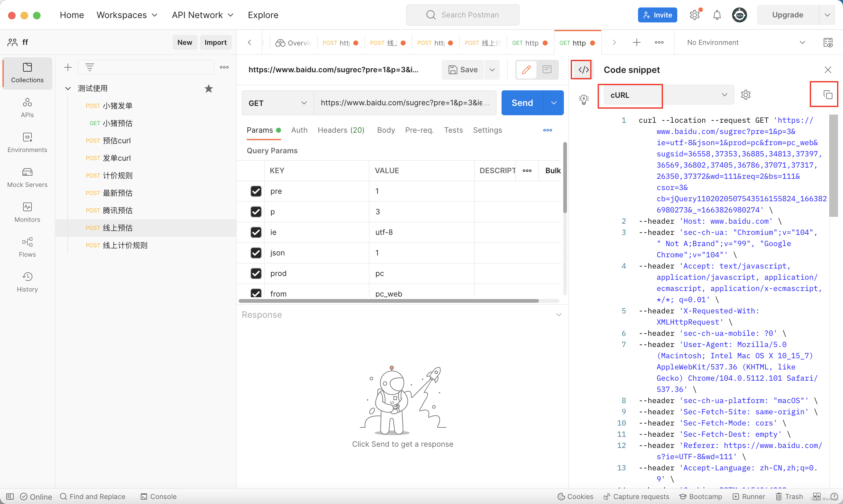This screenshot has width=843, height=504.
Task: Open the GET method dropdown
Action: pos(278,103)
